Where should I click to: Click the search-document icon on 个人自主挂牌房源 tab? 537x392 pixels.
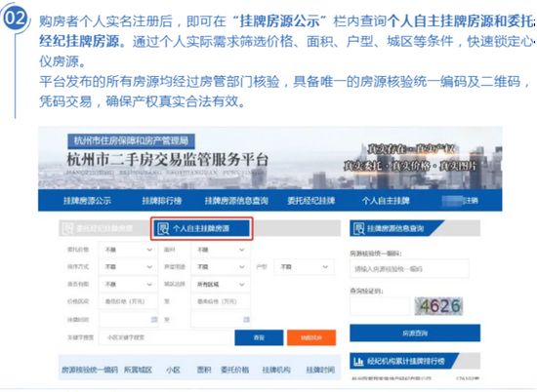(x=163, y=228)
